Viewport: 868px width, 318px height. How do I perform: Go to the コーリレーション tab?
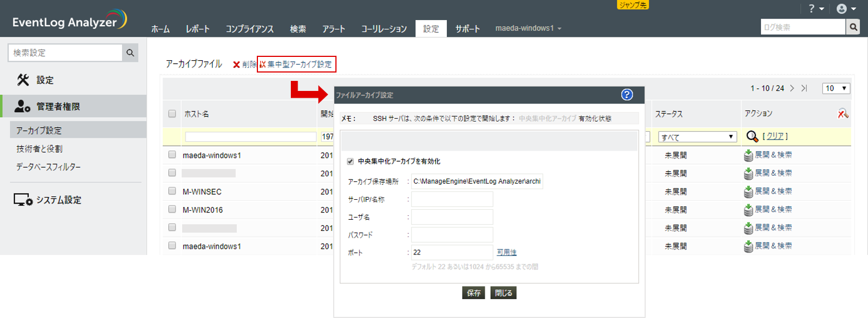coord(384,29)
